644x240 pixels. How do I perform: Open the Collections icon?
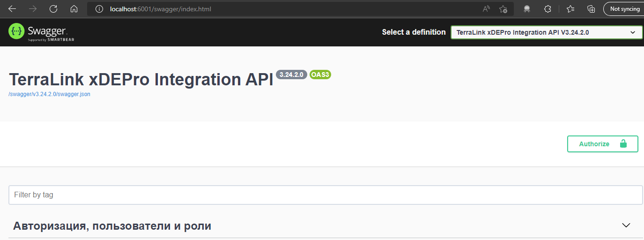[x=591, y=9]
